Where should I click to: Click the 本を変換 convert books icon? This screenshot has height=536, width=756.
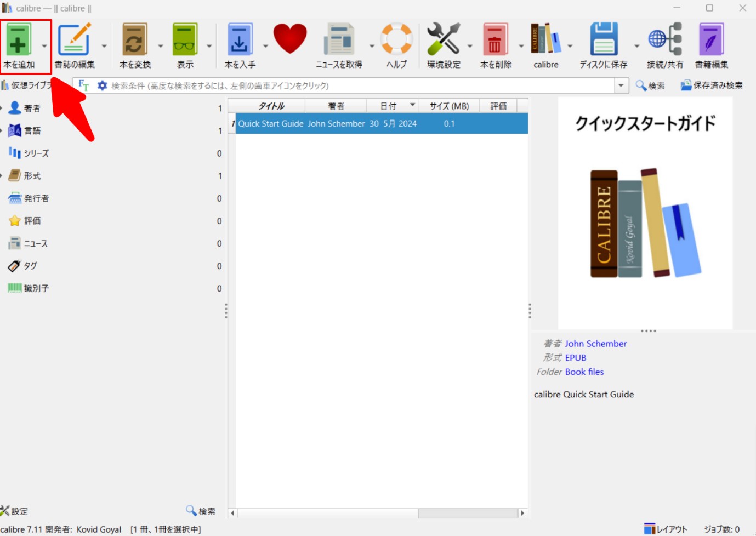tap(135, 40)
